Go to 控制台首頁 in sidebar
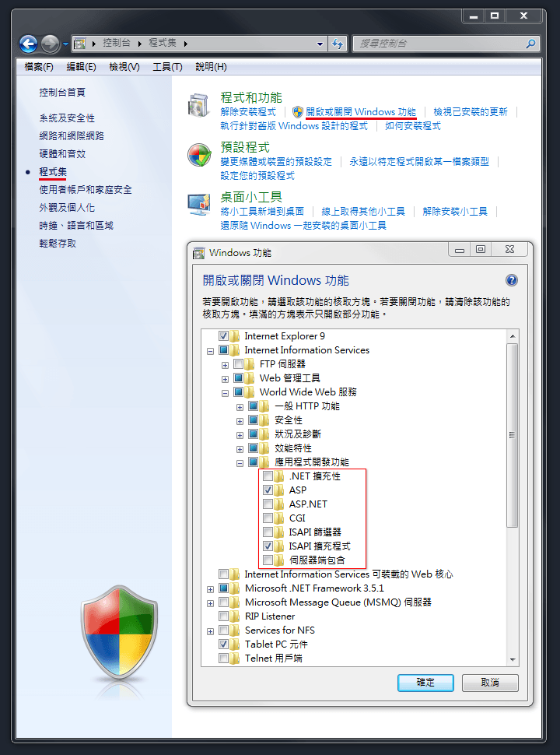The width and height of the screenshot is (560, 755). click(x=62, y=92)
